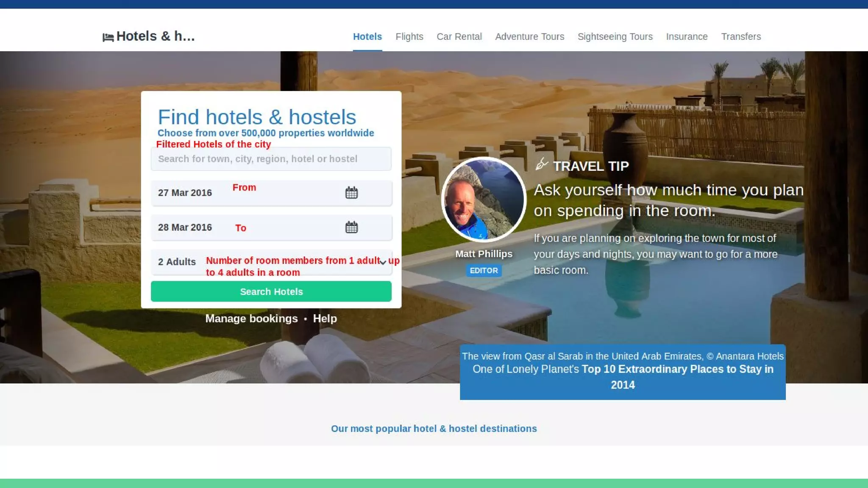This screenshot has width=868, height=488.
Task: Open the Transfers tab
Action: (x=741, y=37)
